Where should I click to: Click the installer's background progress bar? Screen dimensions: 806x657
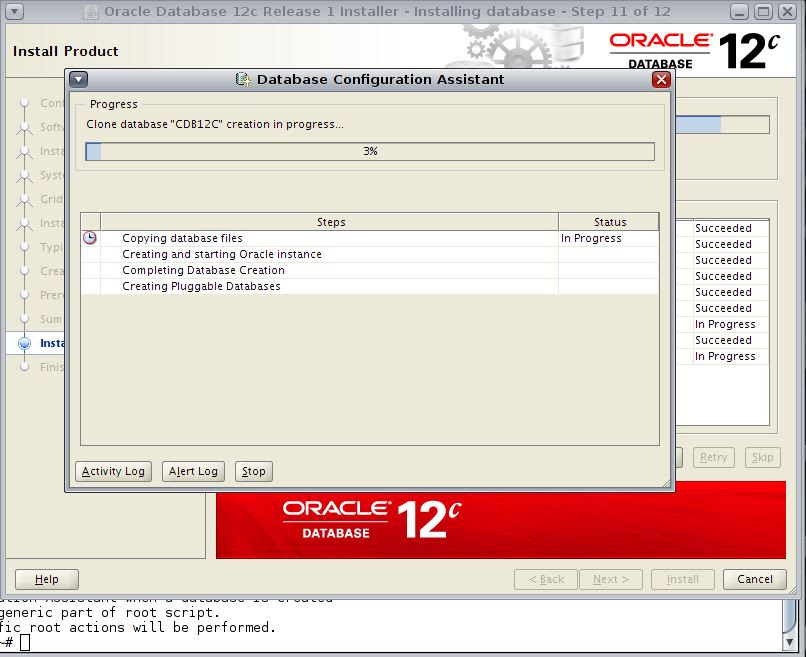pyautogui.click(x=722, y=124)
